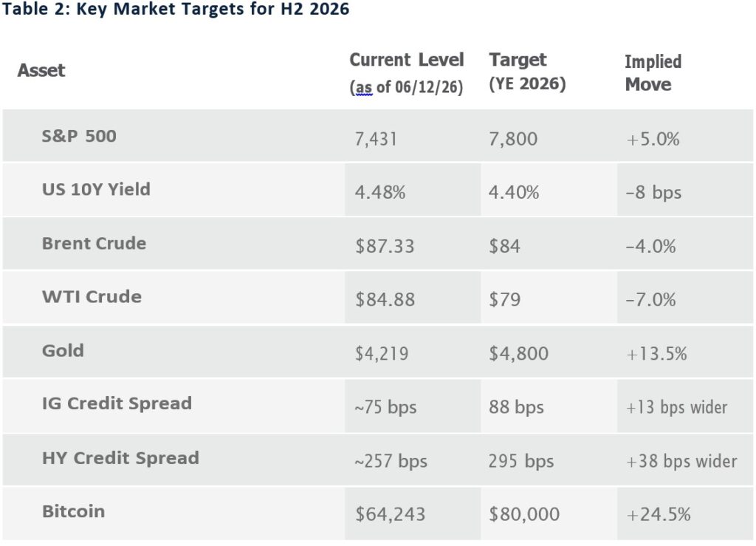Select the Implied Move column header
The height and width of the screenshot is (546, 756).
pyautogui.click(x=653, y=73)
